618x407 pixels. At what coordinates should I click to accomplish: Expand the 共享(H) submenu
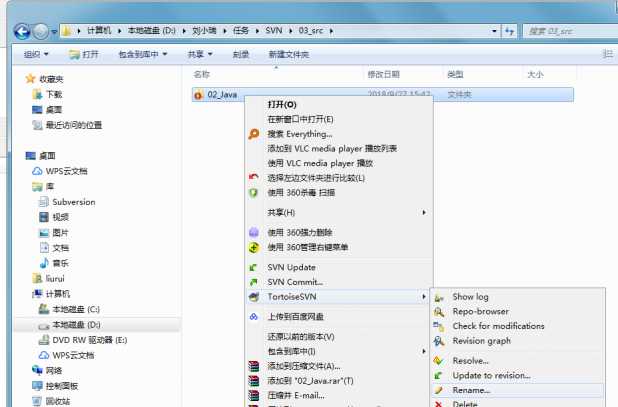click(x=340, y=212)
